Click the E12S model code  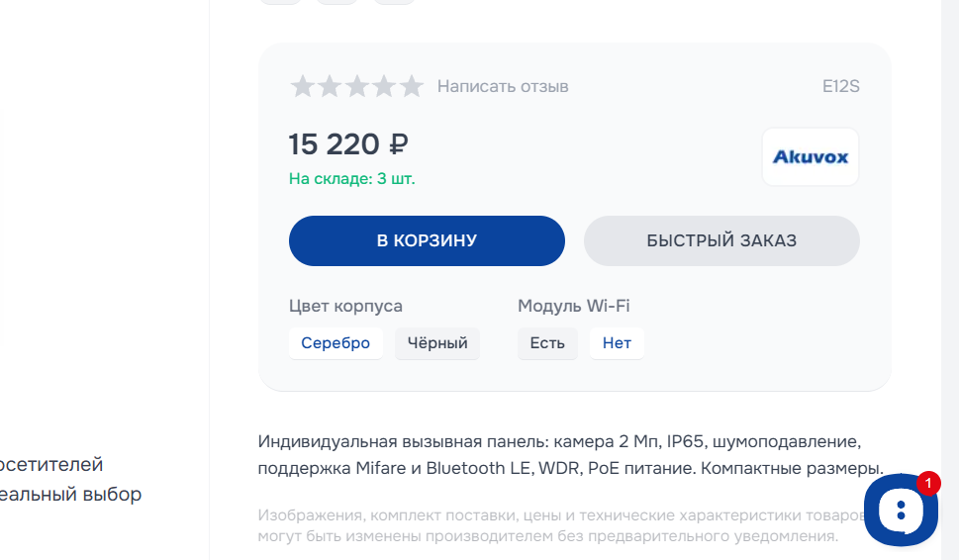tap(840, 87)
